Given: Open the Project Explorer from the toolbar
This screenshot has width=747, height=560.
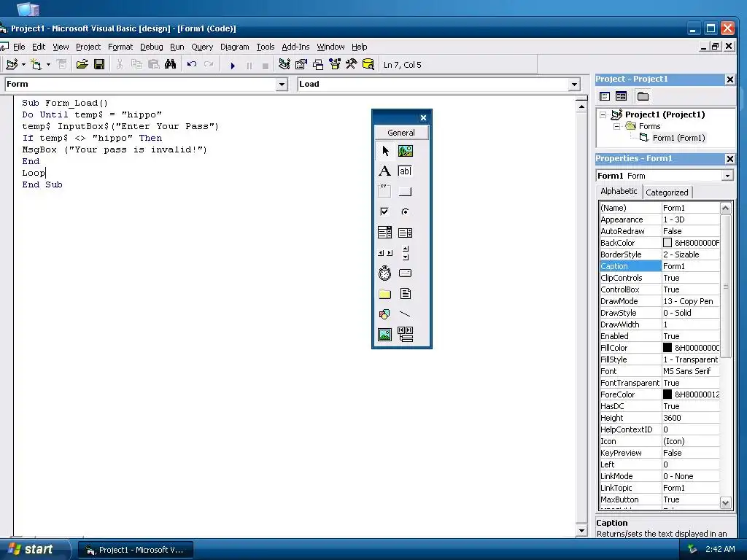Looking at the screenshot, I should [x=285, y=64].
